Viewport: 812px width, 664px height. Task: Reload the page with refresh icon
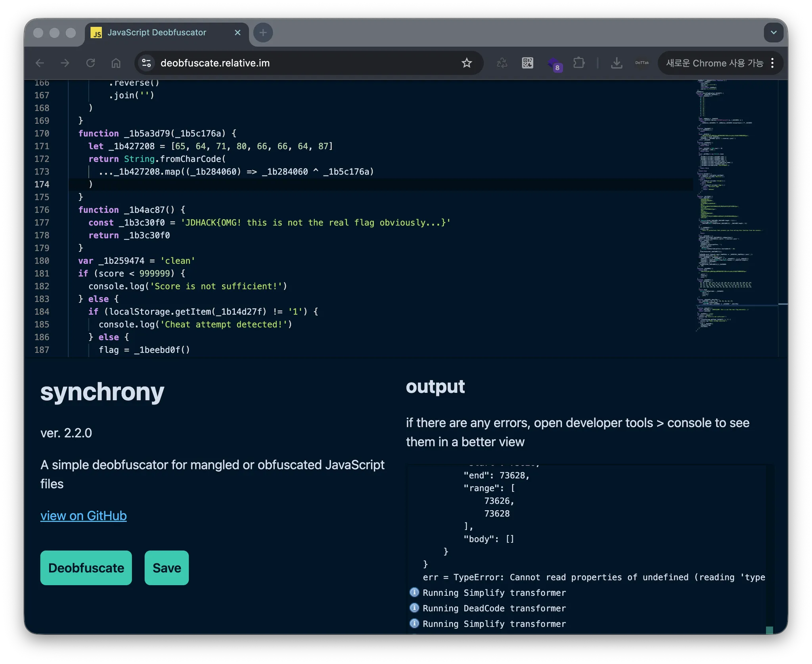pyautogui.click(x=90, y=63)
